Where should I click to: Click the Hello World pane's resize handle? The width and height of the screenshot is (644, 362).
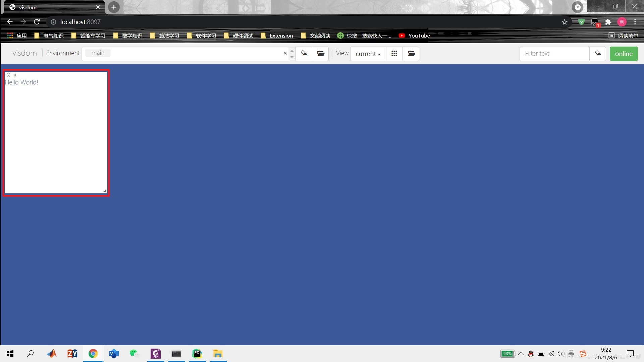click(x=105, y=191)
